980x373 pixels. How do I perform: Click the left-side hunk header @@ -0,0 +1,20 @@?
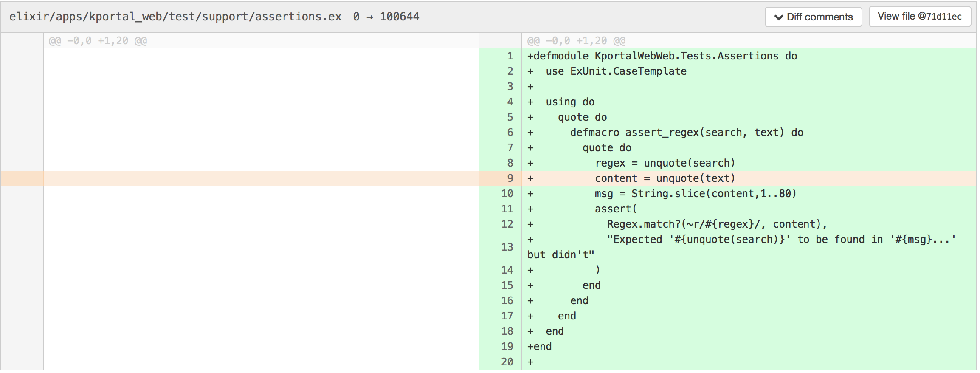[x=98, y=41]
